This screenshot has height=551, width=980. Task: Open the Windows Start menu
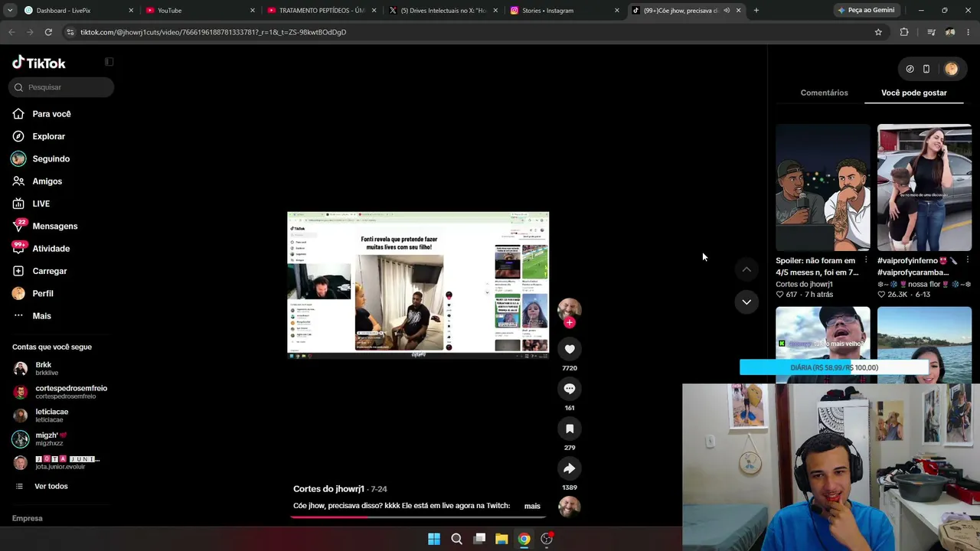coord(434,539)
